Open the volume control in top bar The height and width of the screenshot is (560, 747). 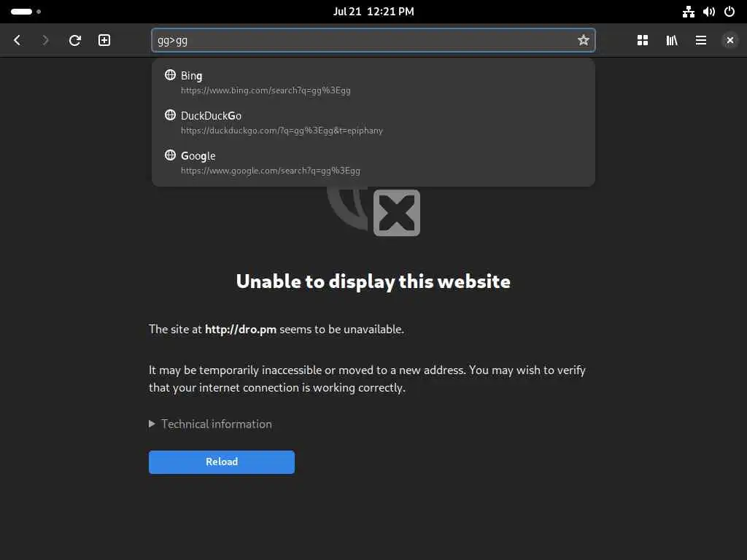[x=709, y=12]
